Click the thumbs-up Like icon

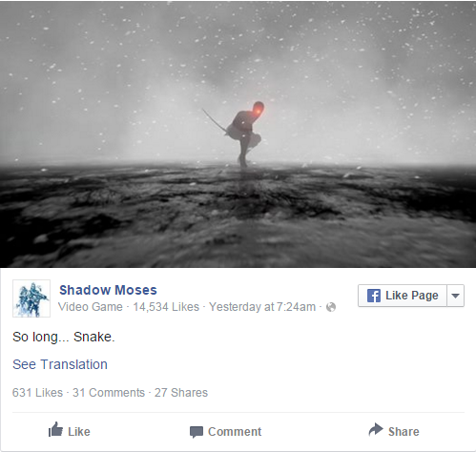coord(55,430)
